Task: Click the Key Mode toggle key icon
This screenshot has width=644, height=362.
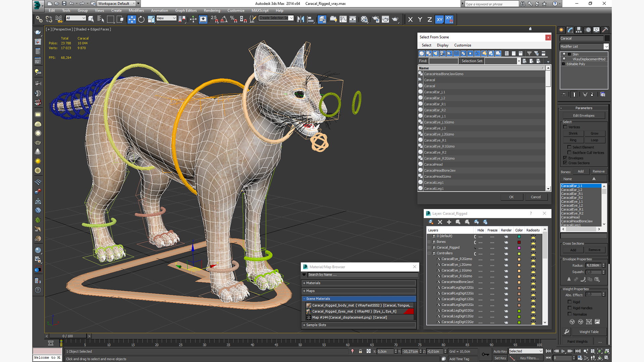Action: (485, 354)
